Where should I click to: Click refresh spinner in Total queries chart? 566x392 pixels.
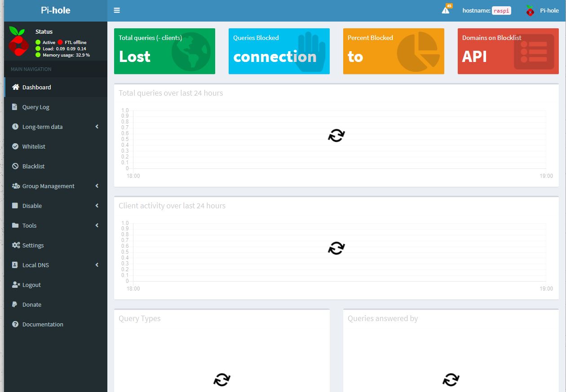point(336,136)
